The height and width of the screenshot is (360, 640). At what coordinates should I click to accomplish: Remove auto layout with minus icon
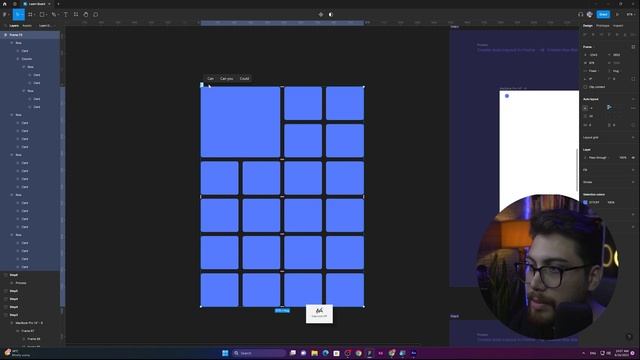click(633, 99)
